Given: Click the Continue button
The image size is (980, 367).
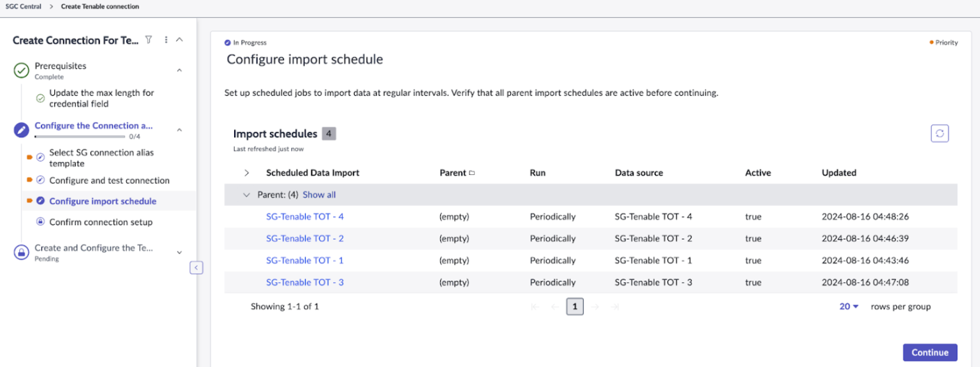Looking at the screenshot, I should (930, 352).
